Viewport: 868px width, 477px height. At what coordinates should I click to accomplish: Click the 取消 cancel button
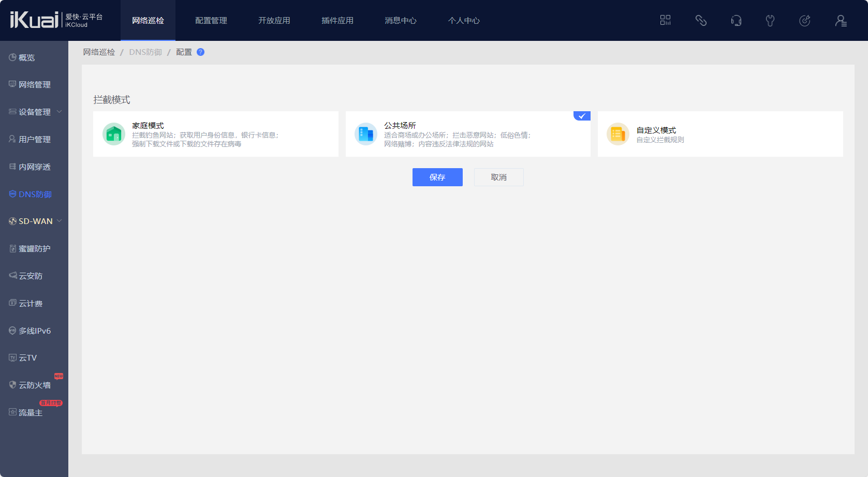[x=499, y=177]
